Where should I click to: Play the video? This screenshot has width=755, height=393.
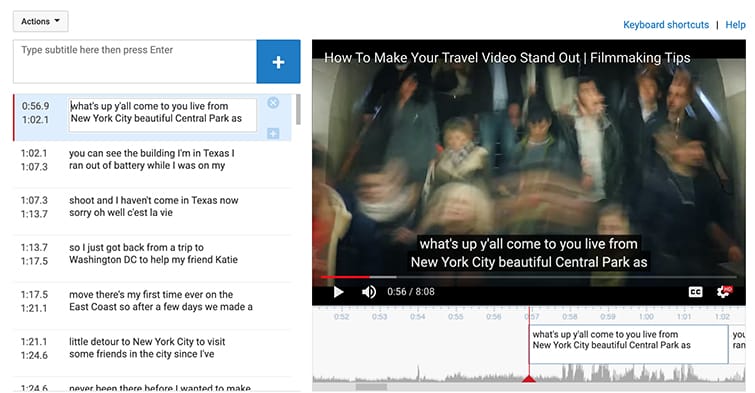point(338,292)
